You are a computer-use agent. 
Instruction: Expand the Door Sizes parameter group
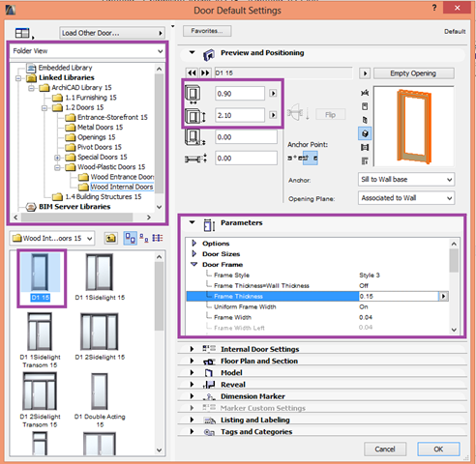[x=194, y=253]
